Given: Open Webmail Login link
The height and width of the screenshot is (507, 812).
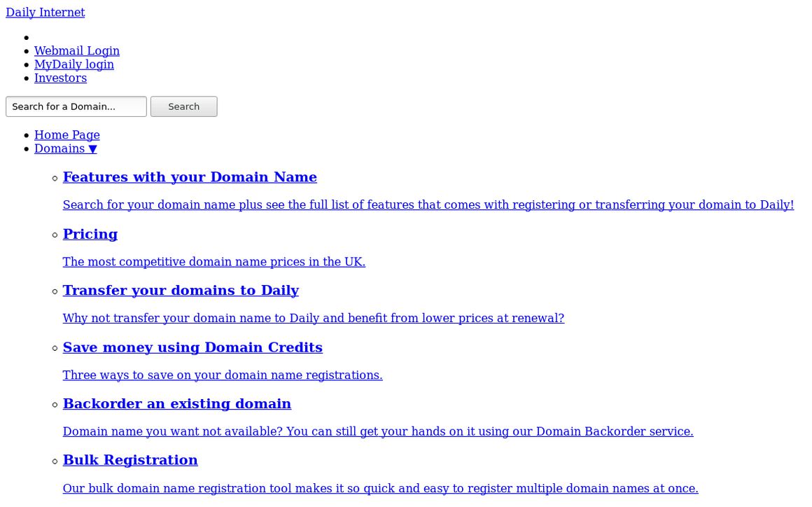Looking at the screenshot, I should pos(76,50).
